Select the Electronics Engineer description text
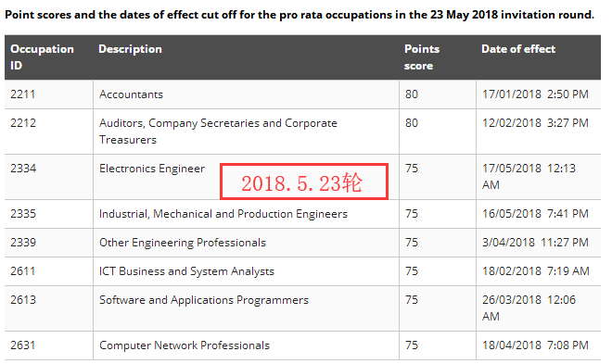Screen dimensions: 612x364 coord(152,169)
